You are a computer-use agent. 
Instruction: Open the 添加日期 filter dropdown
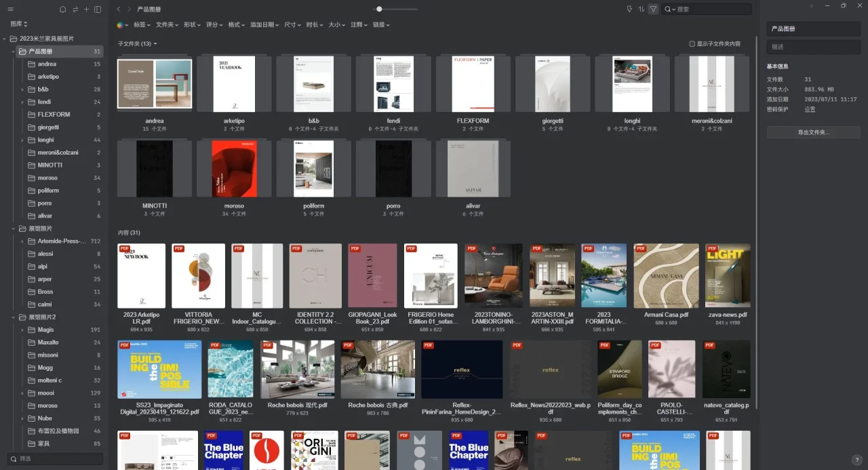[x=265, y=25]
